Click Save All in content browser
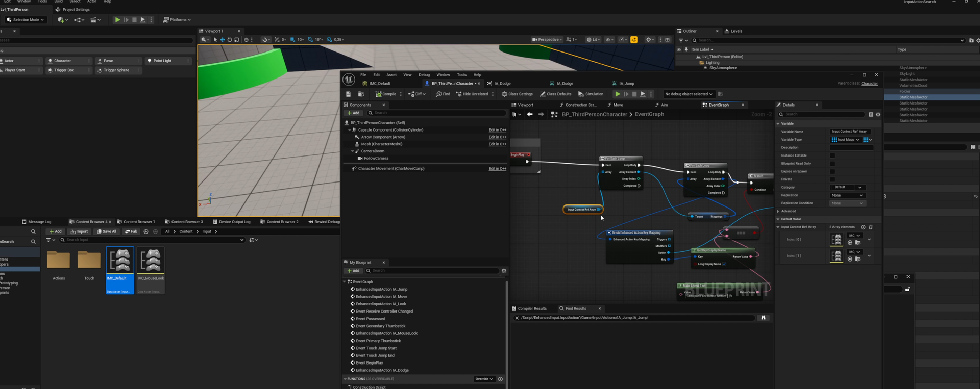Image resolution: width=980 pixels, height=389 pixels. click(107, 231)
